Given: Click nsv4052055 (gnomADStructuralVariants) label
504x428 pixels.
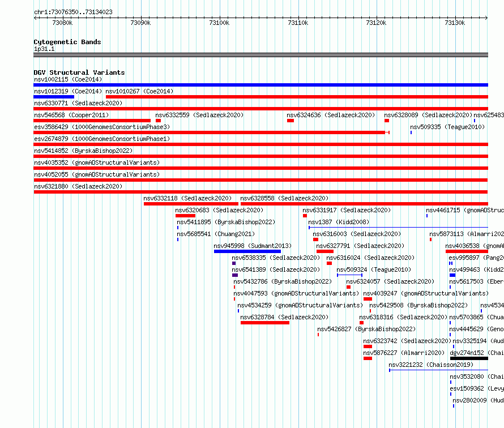Looking at the screenshot, I should point(97,174).
